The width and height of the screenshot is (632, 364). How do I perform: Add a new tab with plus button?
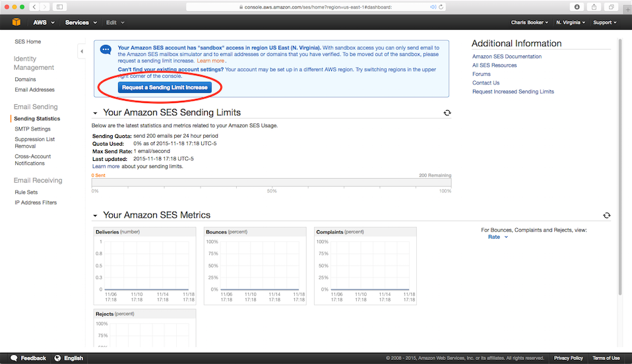coord(627,9)
